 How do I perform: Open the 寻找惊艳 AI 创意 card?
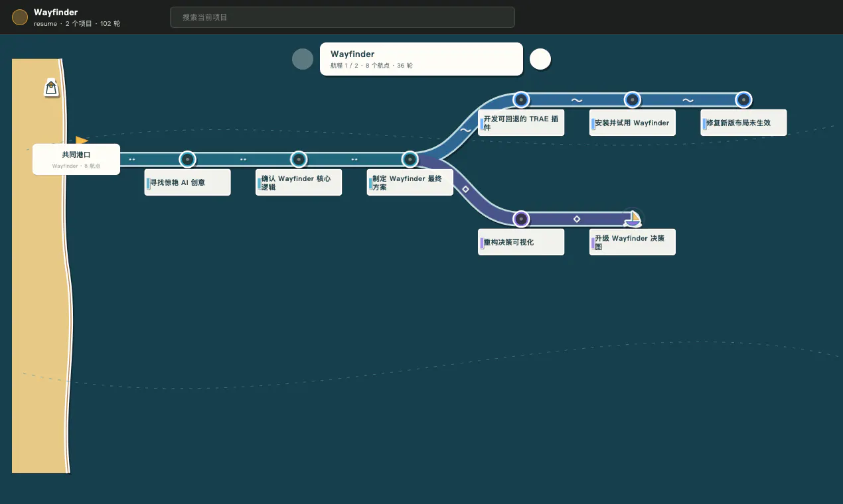188,182
